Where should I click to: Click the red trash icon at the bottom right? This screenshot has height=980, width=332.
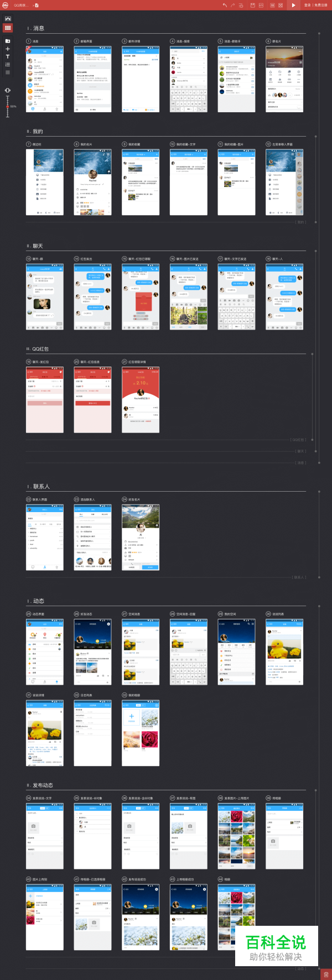point(326,974)
